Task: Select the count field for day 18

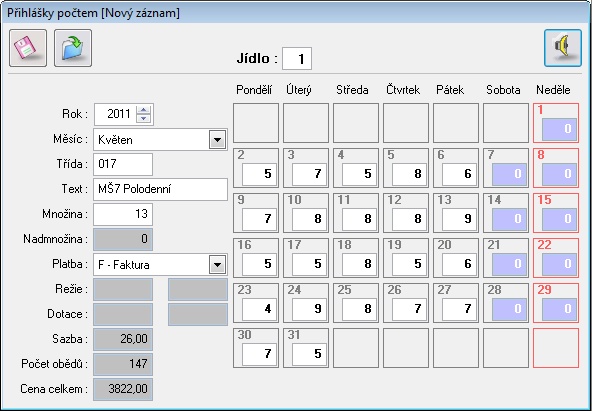Action: pyautogui.click(x=359, y=264)
